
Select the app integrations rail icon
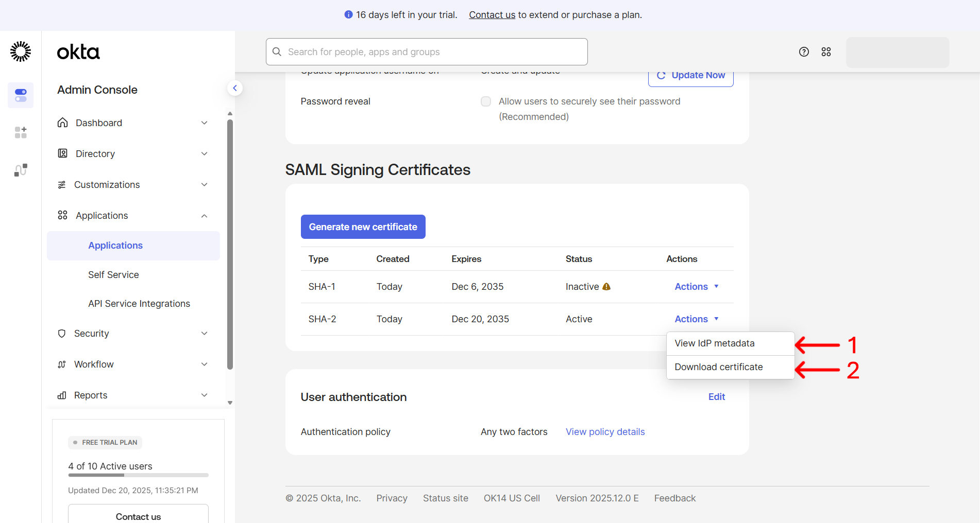point(20,132)
